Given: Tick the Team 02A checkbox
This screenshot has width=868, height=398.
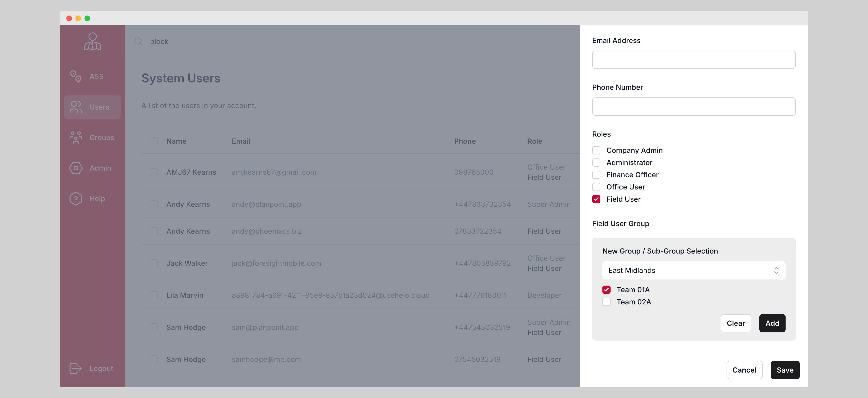Looking at the screenshot, I should (x=606, y=302).
